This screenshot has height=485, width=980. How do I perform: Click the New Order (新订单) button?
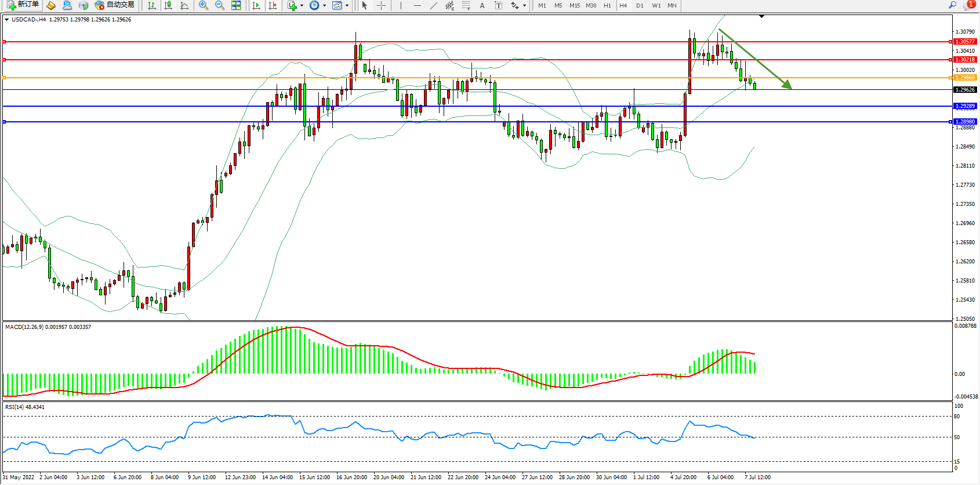(x=23, y=5)
